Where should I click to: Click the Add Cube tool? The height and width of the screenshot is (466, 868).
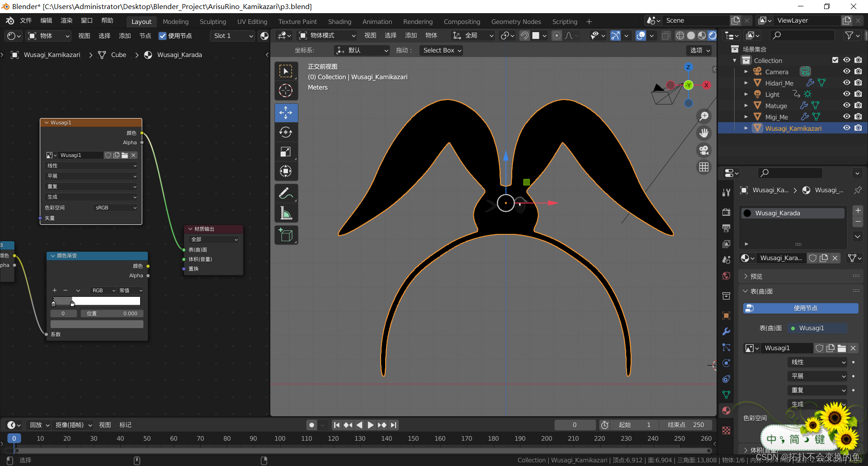[286, 235]
